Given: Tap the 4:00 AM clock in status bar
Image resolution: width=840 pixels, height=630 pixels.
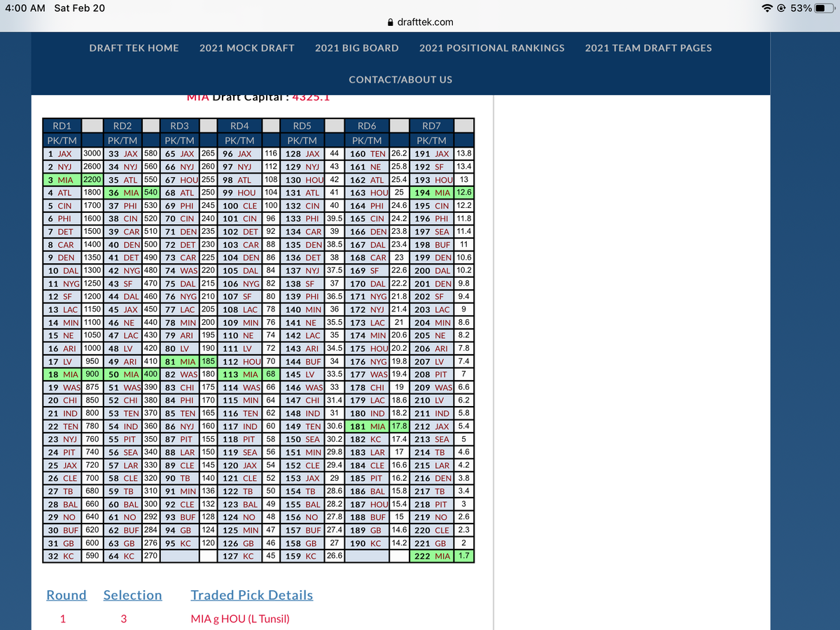Looking at the screenshot, I should coord(25,8).
